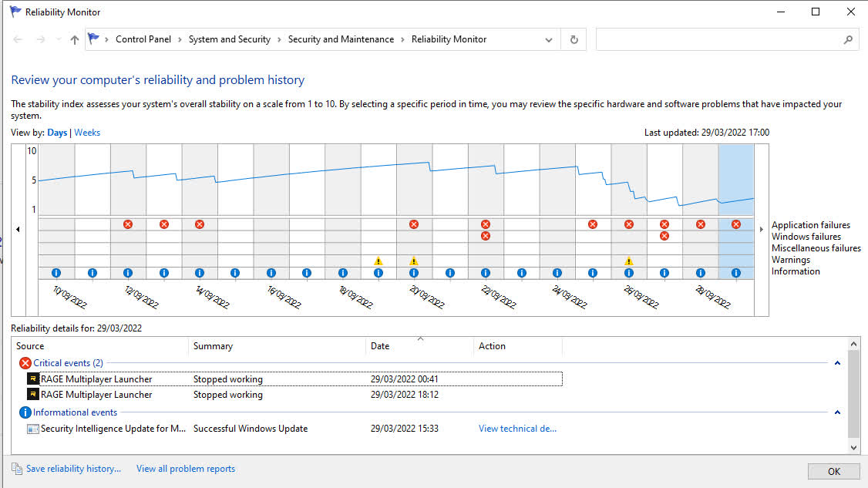
Task: Go to System and Security in the breadcrumb
Action: point(230,39)
